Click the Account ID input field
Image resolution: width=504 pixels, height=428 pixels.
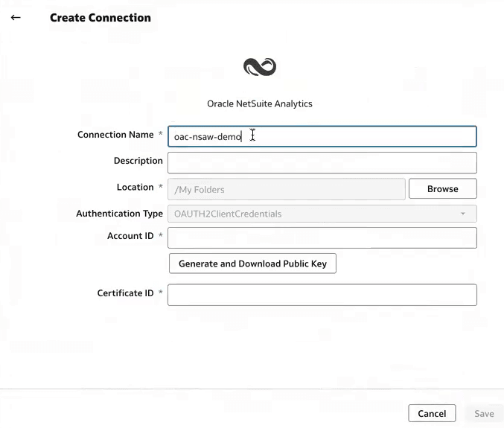(x=322, y=237)
